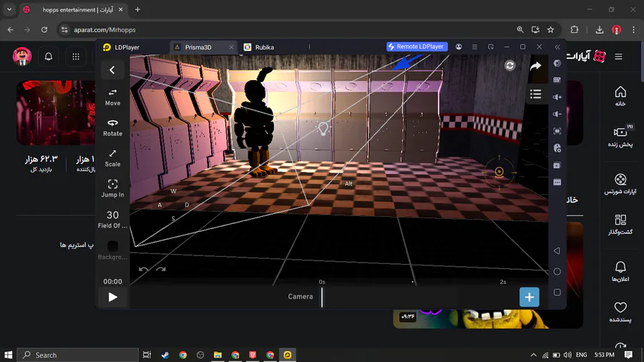Screen dimensions: 644x362
Task: Open the LDPlayer hamburger menu
Action: pyautogui.click(x=474, y=47)
